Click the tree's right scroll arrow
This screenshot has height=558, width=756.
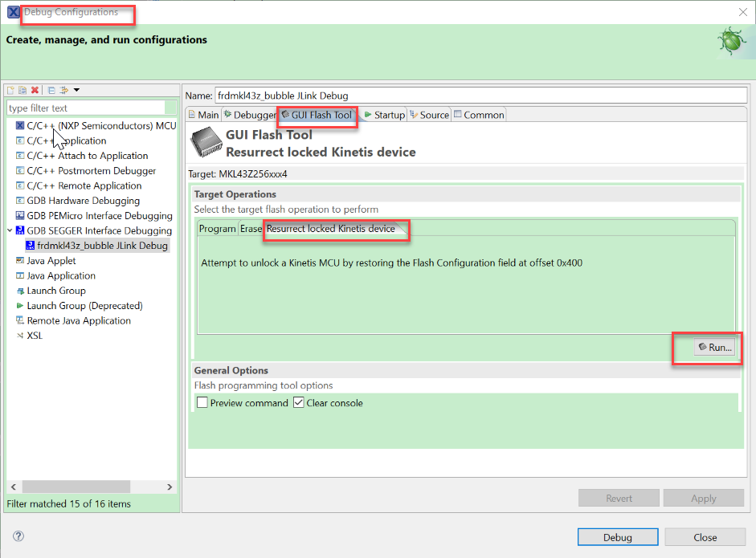click(x=170, y=487)
